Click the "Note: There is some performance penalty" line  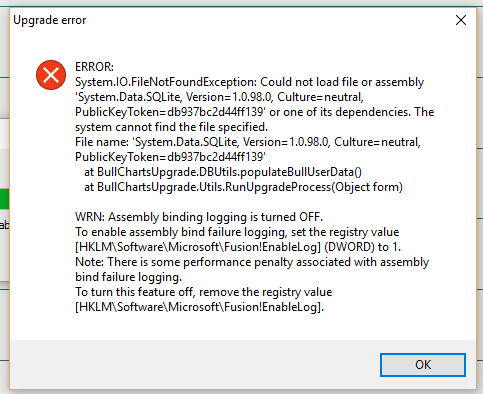pyautogui.click(x=252, y=262)
